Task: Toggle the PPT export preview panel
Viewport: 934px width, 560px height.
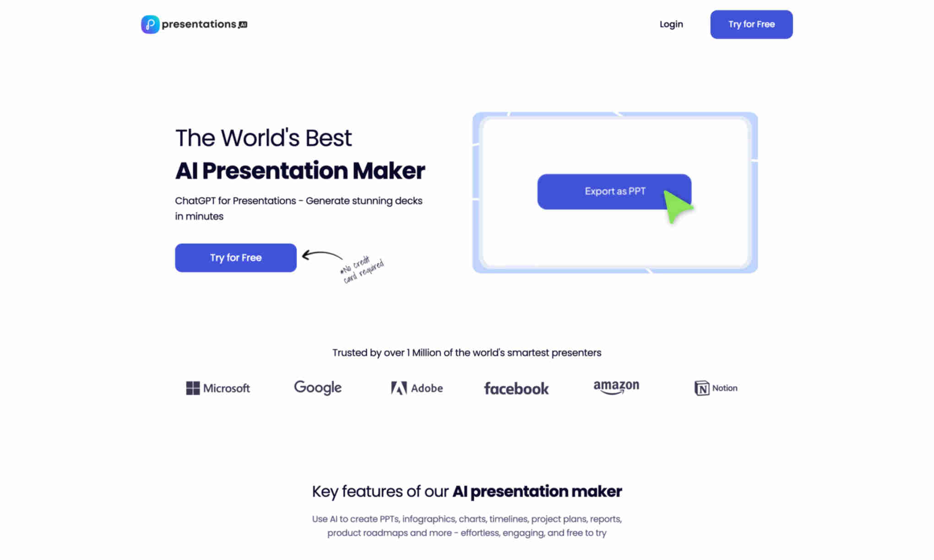Action: 614,192
